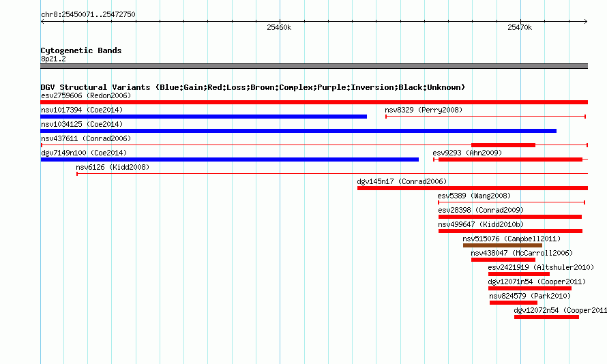Click the nsv1034125 (Coe2014) label
The height and width of the screenshot is (364, 607).
[x=82, y=124]
